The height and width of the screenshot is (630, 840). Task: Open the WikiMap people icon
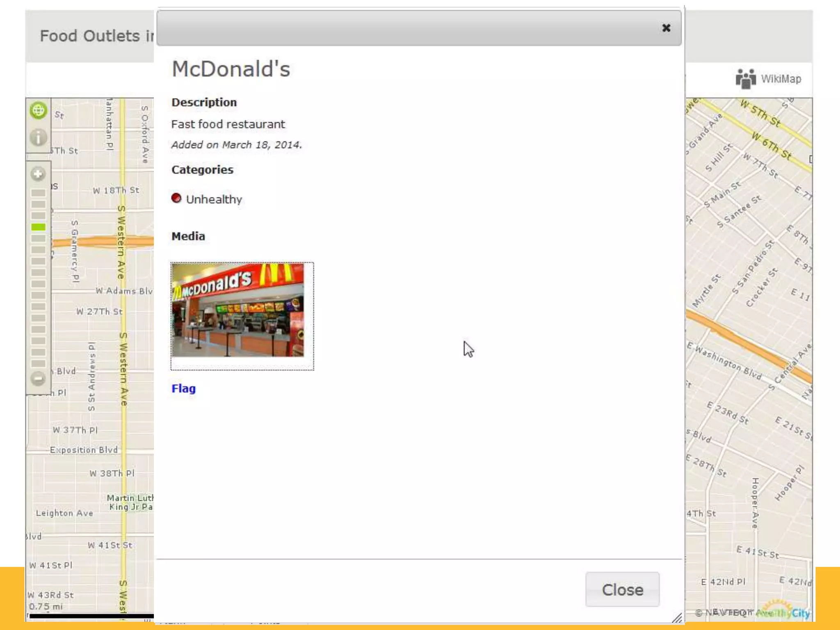745,79
